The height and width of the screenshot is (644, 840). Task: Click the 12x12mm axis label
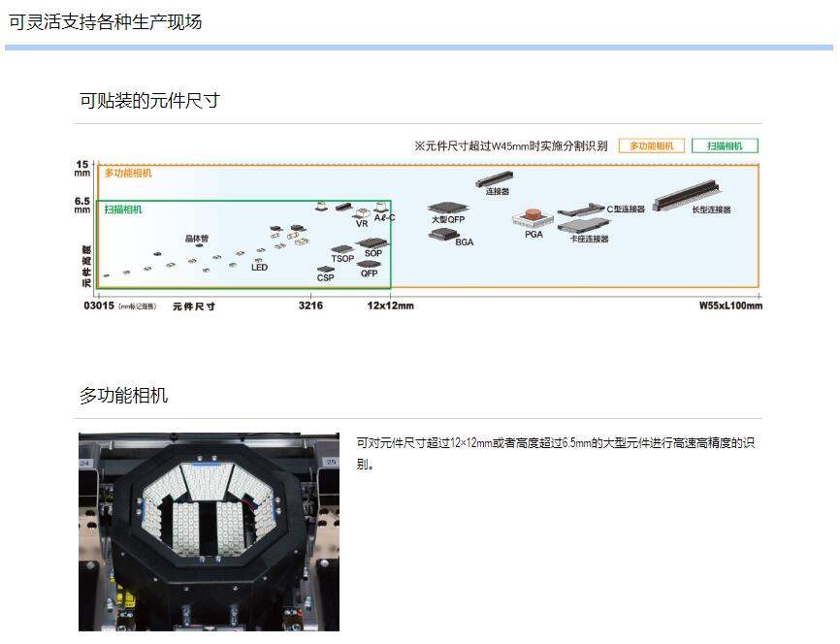390,306
